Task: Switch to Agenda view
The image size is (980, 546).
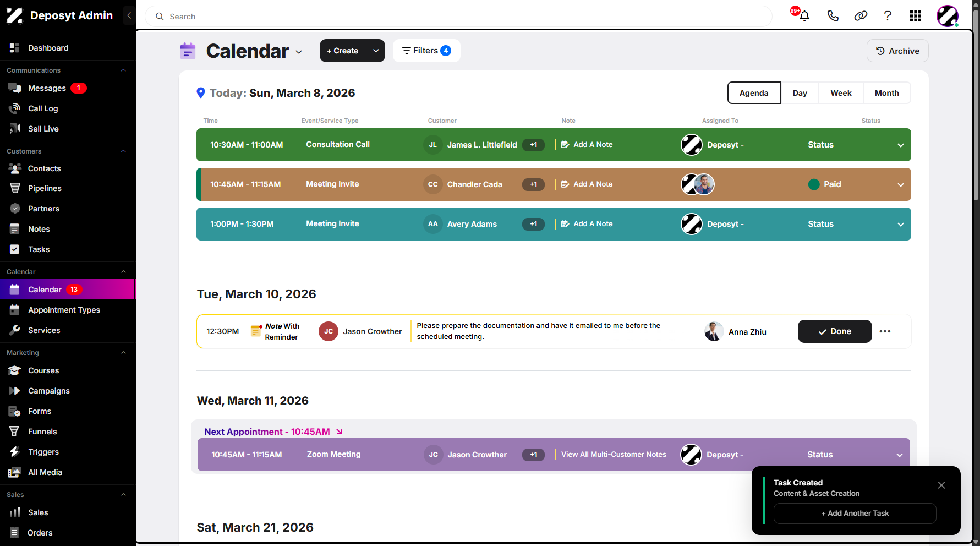Action: [754, 93]
